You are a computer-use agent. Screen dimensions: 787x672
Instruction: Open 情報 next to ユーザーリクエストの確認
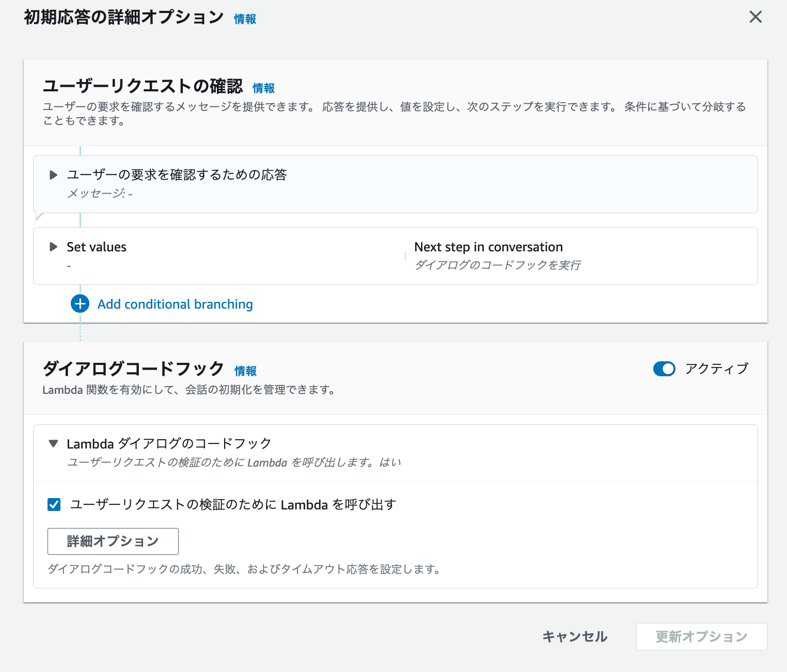pyautogui.click(x=263, y=88)
